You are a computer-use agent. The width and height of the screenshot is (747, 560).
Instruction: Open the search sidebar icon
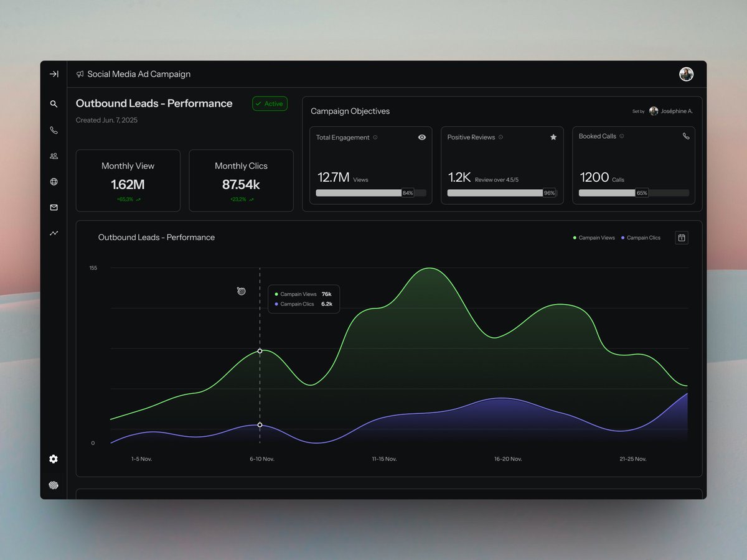(54, 104)
